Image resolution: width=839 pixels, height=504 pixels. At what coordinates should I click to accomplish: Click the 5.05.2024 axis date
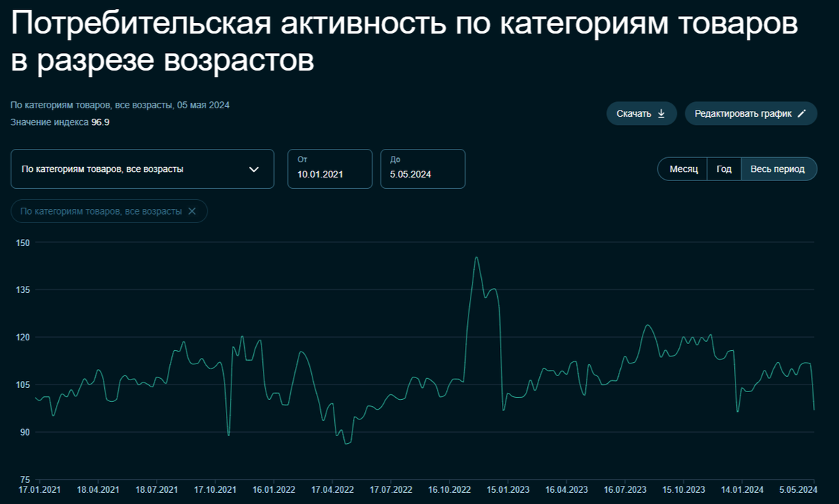point(798,489)
